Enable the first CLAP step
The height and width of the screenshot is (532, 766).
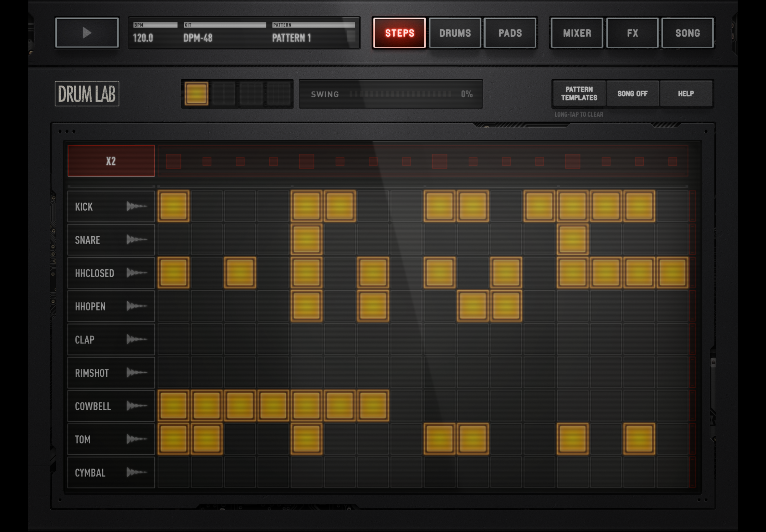173,339
